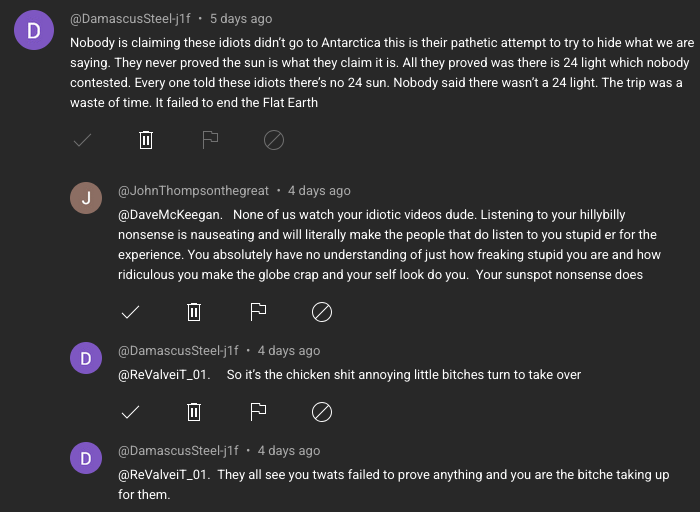Delete the reply mentioning 'turn to take over'
This screenshot has width=700, height=512.
[194, 411]
